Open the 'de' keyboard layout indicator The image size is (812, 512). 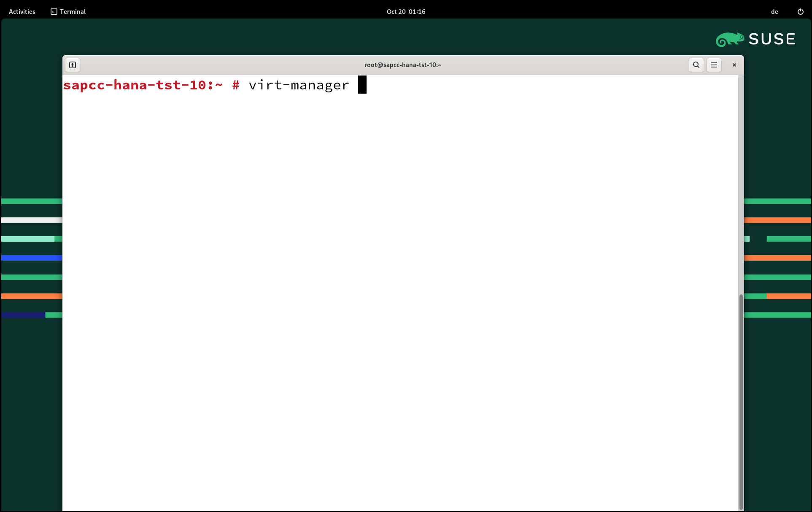tap(774, 11)
